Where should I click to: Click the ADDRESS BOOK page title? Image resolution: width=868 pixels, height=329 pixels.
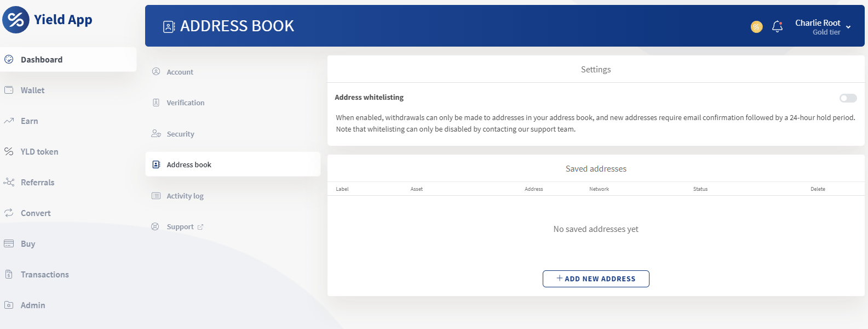click(x=237, y=26)
